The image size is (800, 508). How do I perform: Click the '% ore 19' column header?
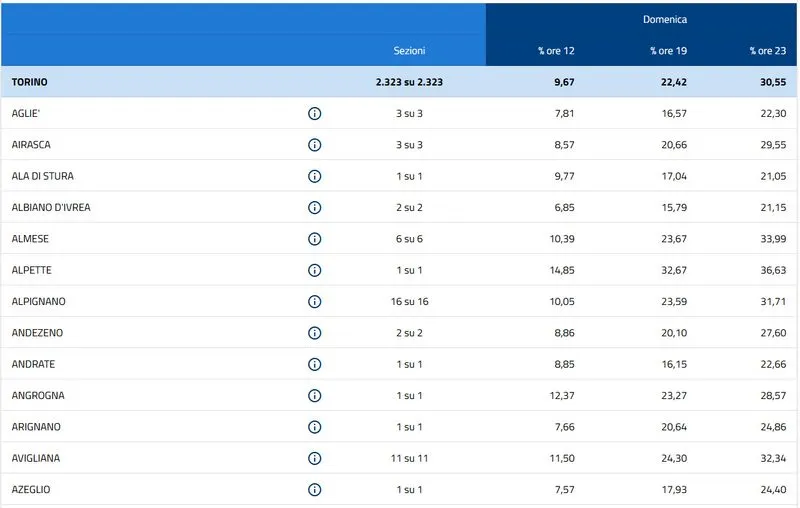pos(667,50)
